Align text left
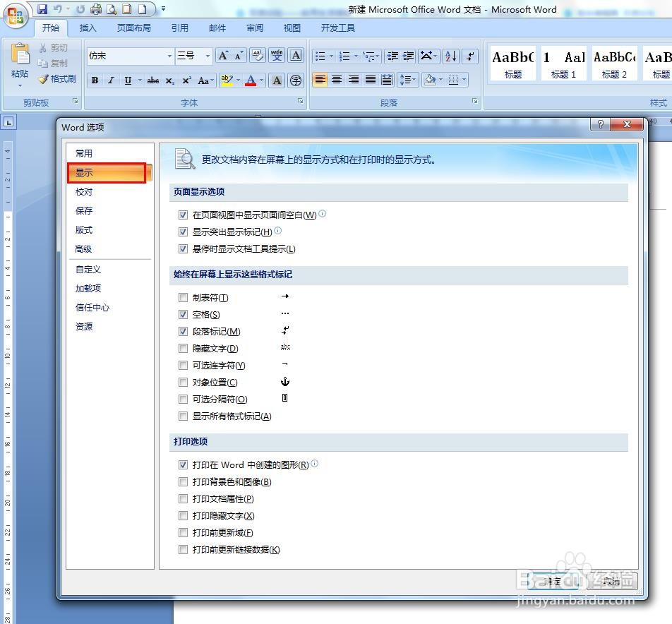 320,80
